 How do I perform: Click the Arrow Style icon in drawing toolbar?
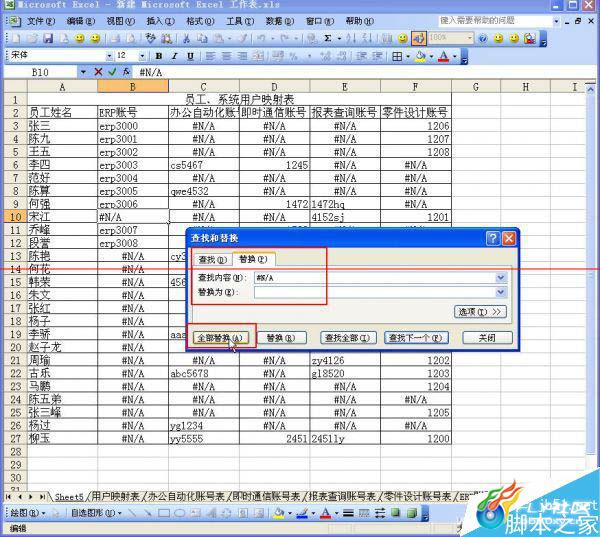point(380,513)
